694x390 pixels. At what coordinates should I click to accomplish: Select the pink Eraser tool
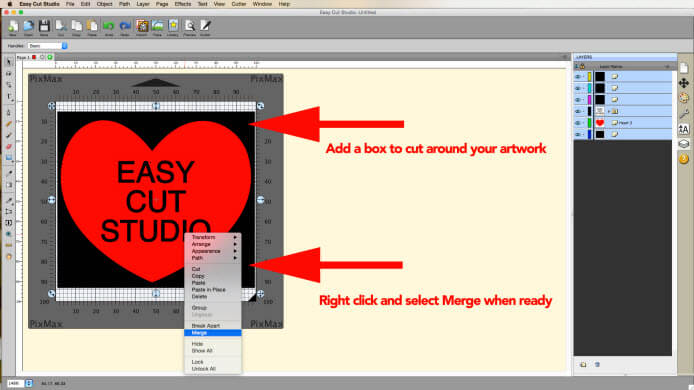(9, 147)
